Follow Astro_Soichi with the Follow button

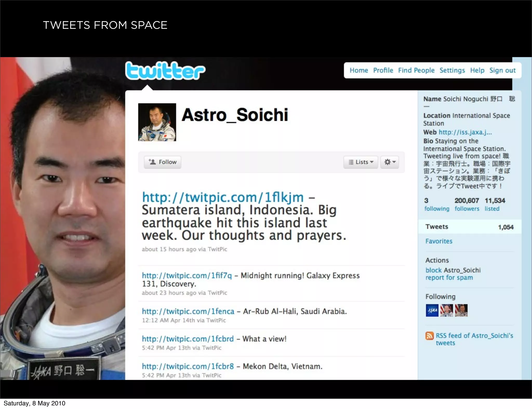[163, 162]
